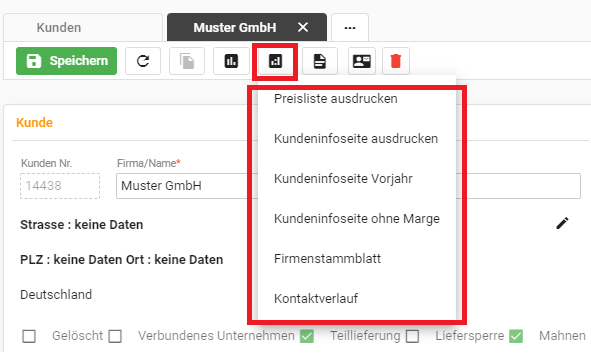The image size is (591, 361).
Task: Click the highlighted report printing icon
Action: coord(275,61)
